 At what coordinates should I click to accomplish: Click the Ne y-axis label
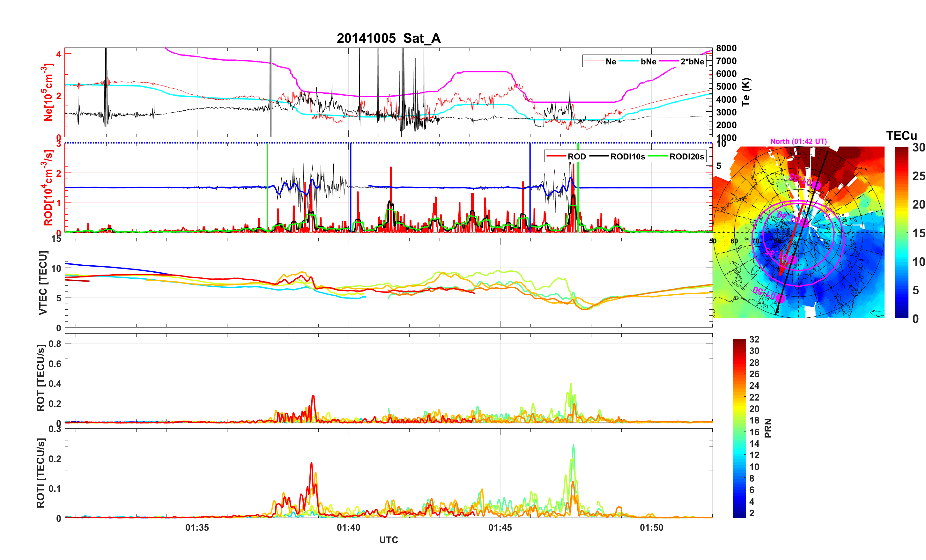tap(48, 92)
